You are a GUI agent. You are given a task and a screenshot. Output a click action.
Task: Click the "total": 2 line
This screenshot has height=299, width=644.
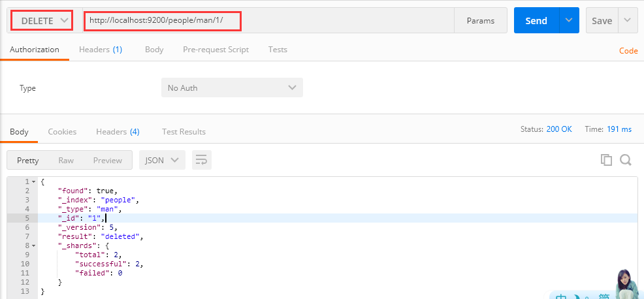98,255
